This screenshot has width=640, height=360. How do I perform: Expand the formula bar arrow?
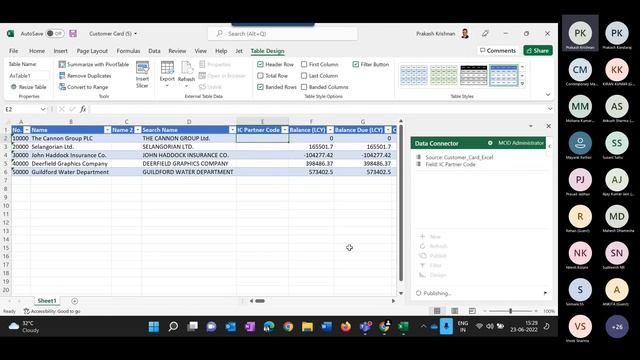pyautogui.click(x=550, y=109)
